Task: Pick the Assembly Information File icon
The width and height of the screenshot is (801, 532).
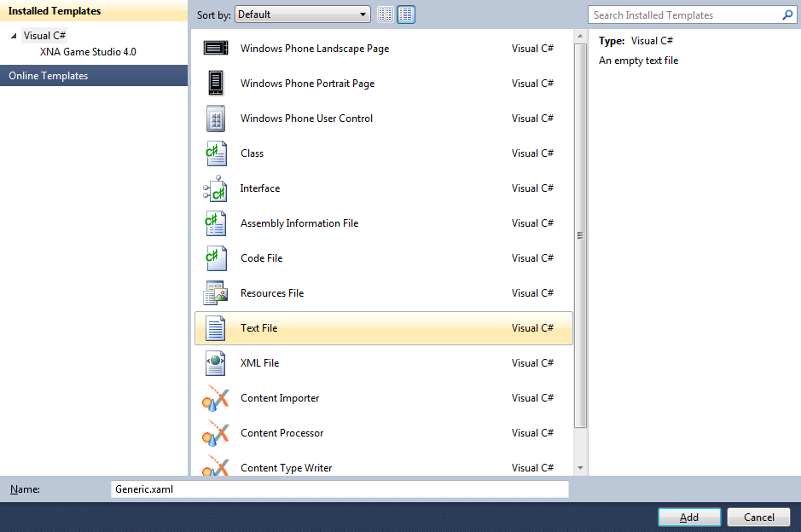Action: (x=216, y=223)
